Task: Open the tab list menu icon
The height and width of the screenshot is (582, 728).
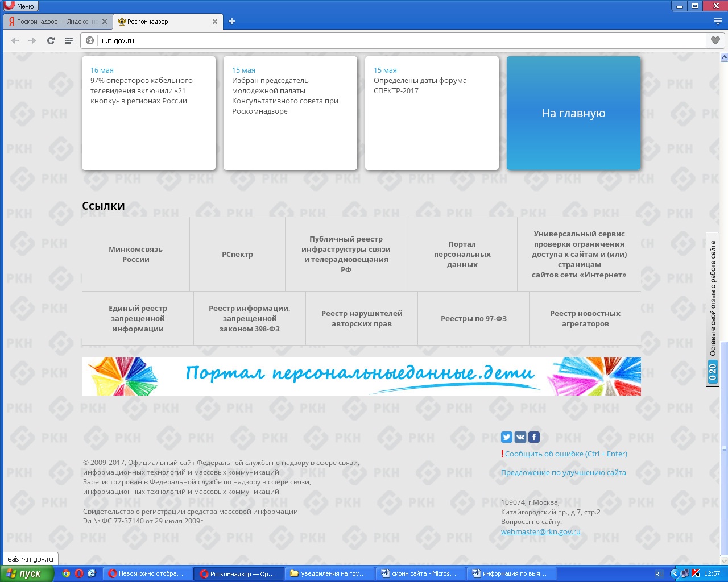Action: [x=718, y=22]
